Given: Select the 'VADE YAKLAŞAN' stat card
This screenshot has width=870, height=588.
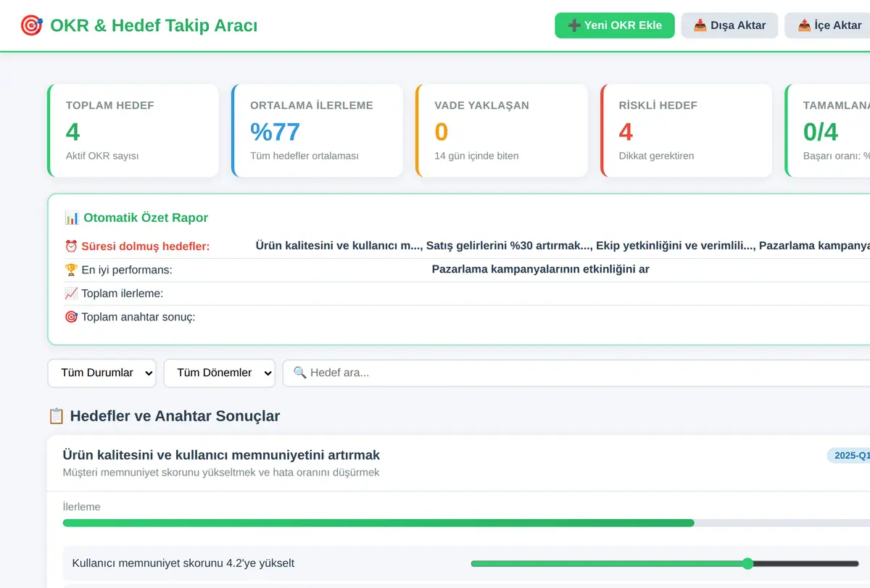Looking at the screenshot, I should click(x=502, y=131).
